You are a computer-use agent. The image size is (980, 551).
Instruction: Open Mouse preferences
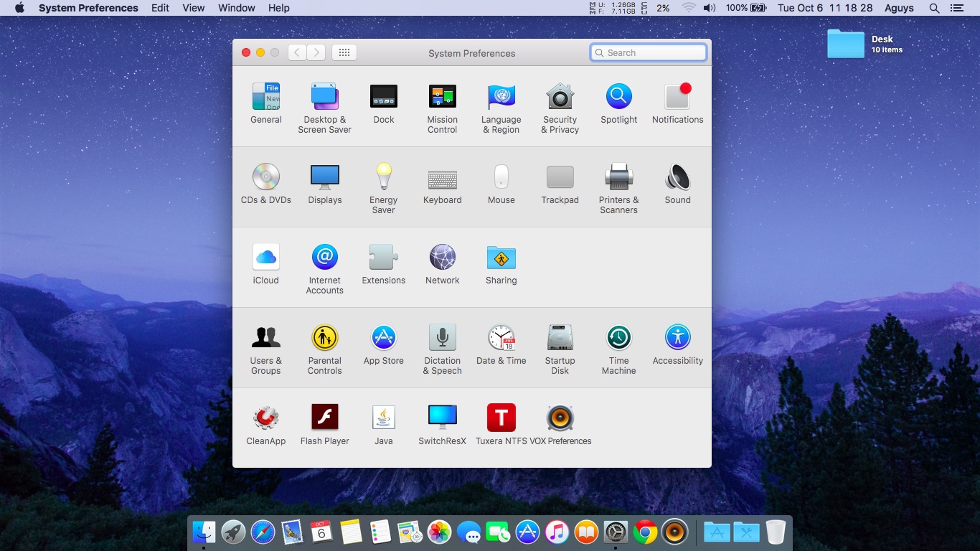pyautogui.click(x=501, y=184)
